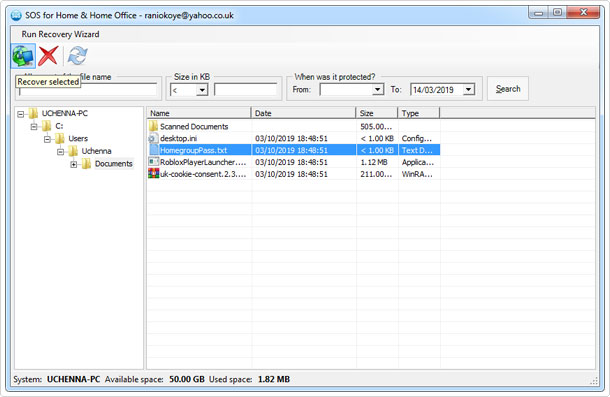Click the Scanned Documents folder icon

pos(153,126)
